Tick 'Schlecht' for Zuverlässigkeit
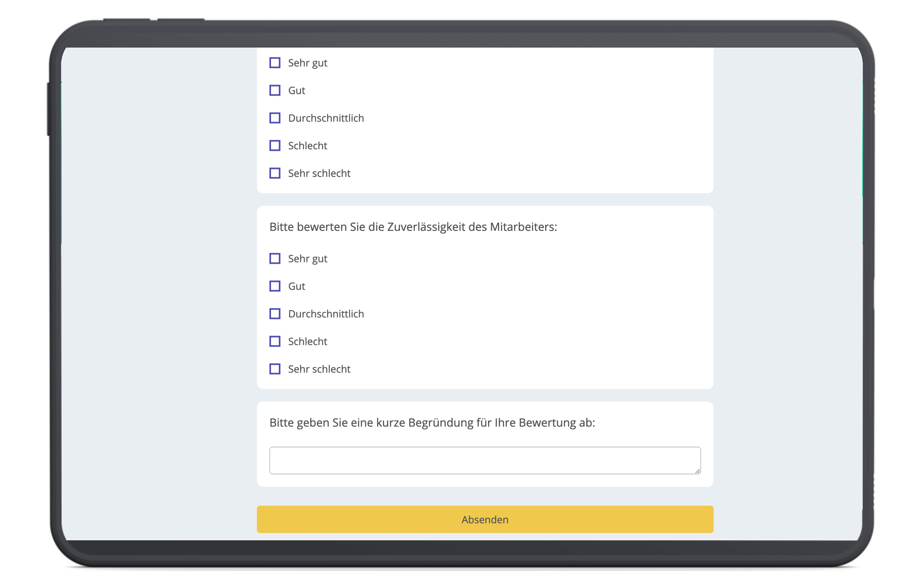 pos(275,341)
